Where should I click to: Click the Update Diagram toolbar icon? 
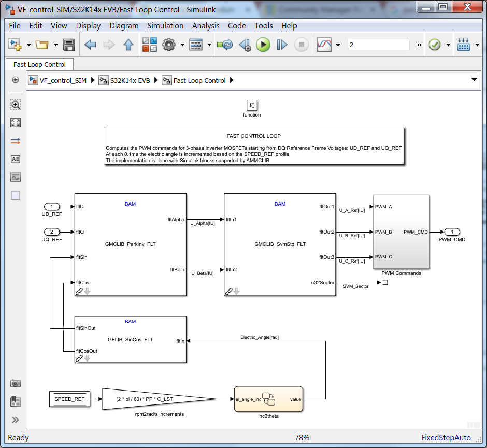pyautogui.click(x=225, y=45)
